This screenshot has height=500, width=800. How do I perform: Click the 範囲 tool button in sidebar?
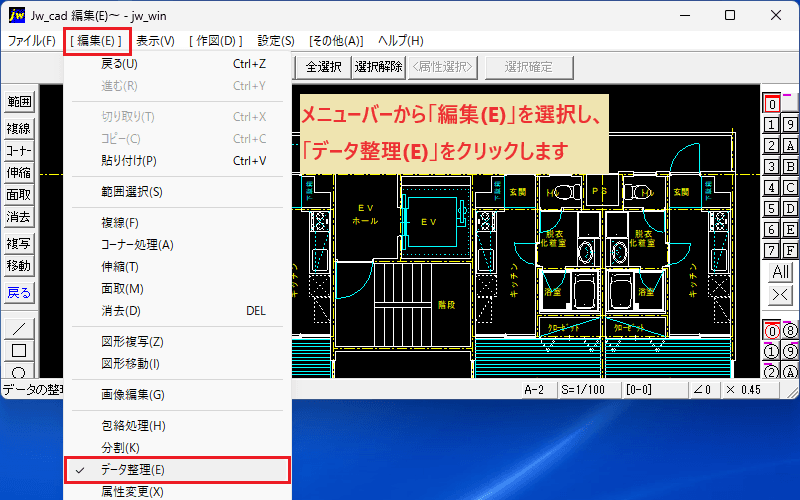[19, 102]
